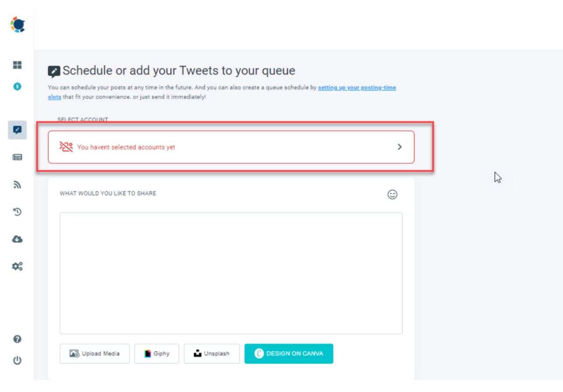The image size is (563, 392).
Task: Open the RSS feed icon in sidebar
Action: 17,185
